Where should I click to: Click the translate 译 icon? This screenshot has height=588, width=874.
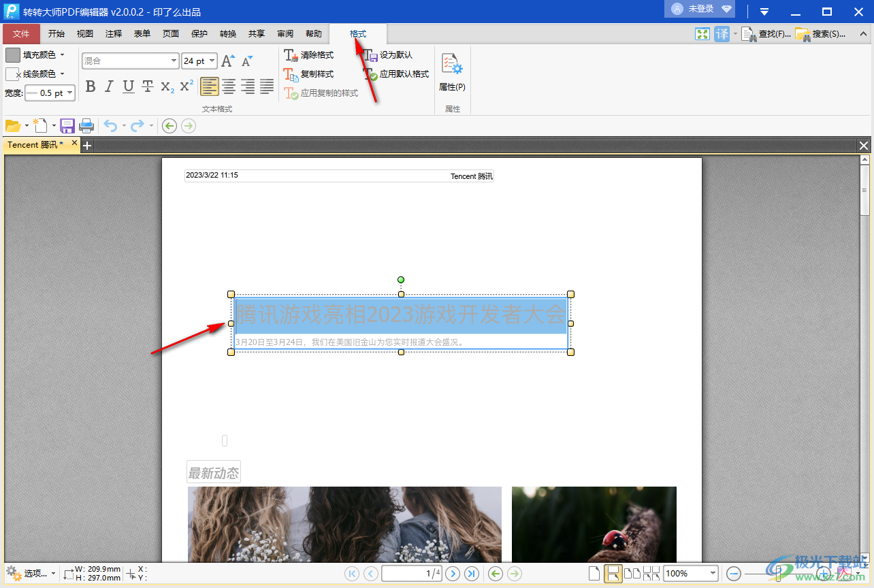pos(722,33)
